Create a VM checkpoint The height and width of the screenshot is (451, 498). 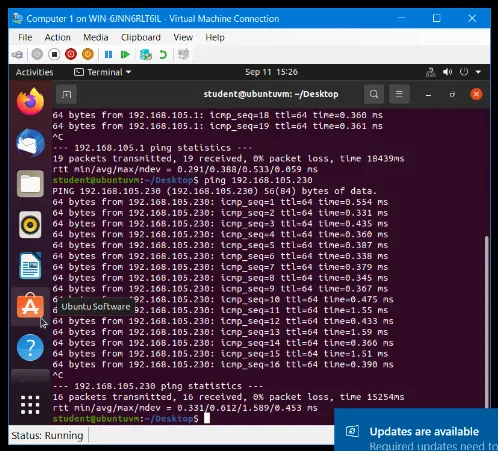[146, 54]
